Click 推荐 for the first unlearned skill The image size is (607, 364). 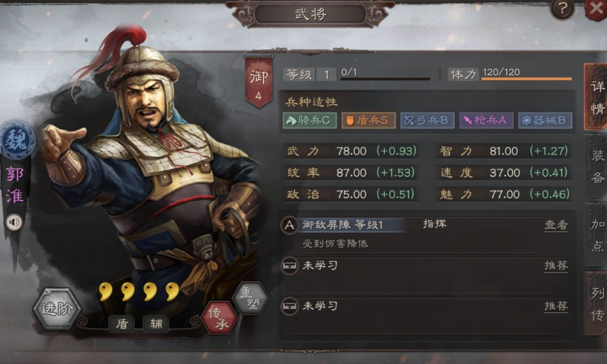[556, 266]
